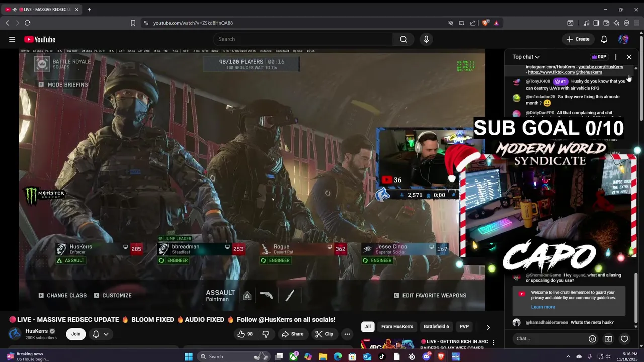Open File Explorer from taskbar
Screen dimensions: 644x362
323,356
